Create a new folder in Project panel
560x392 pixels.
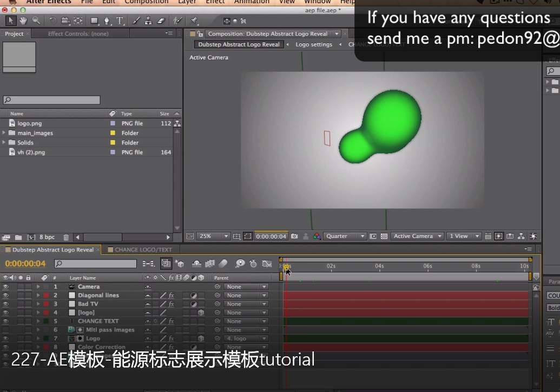[18, 237]
